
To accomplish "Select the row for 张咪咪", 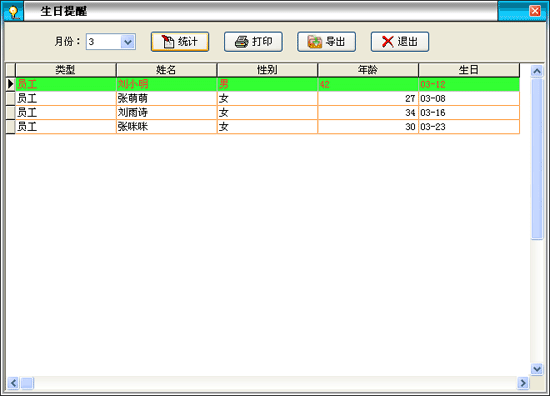I will [267, 127].
